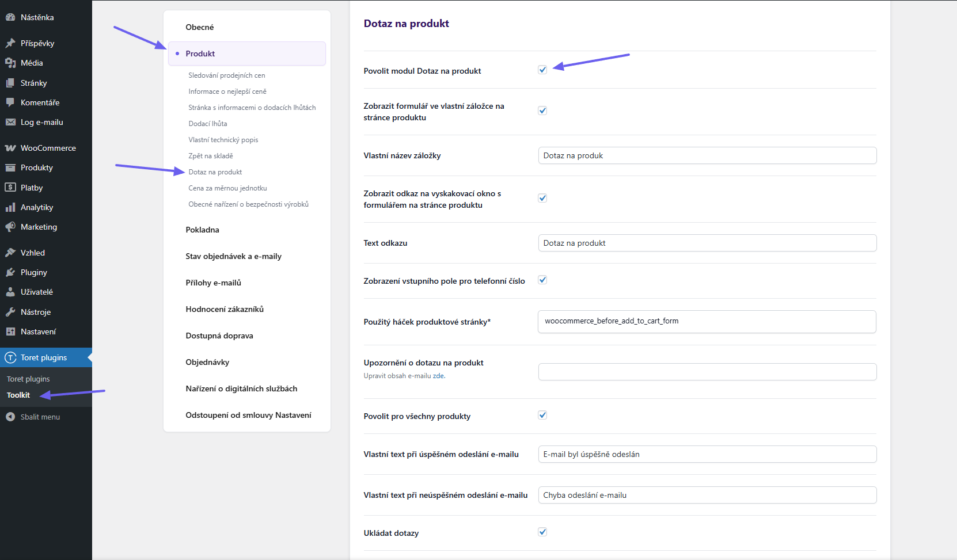Open the Vzhled brush icon

point(12,252)
